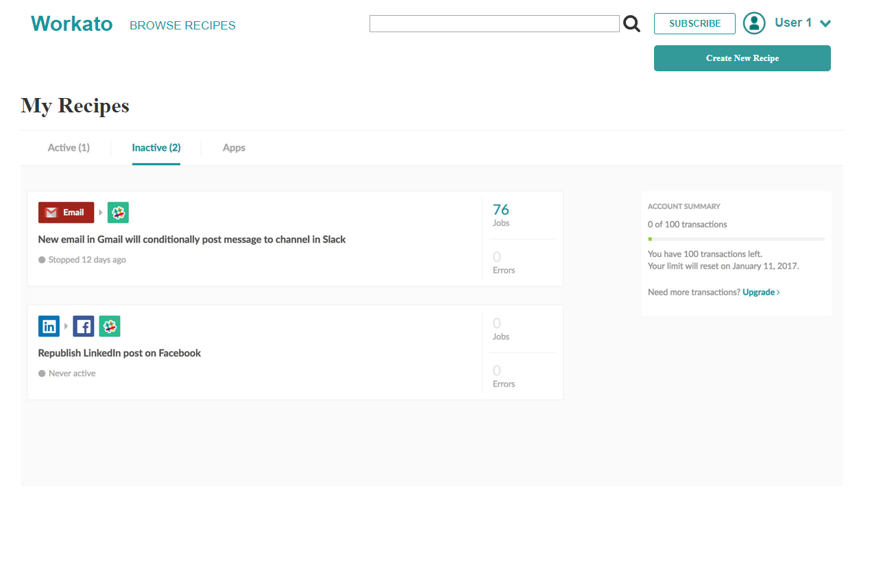
Task: Open Republish LinkedIn post on Facebook recipe
Action: pos(119,353)
